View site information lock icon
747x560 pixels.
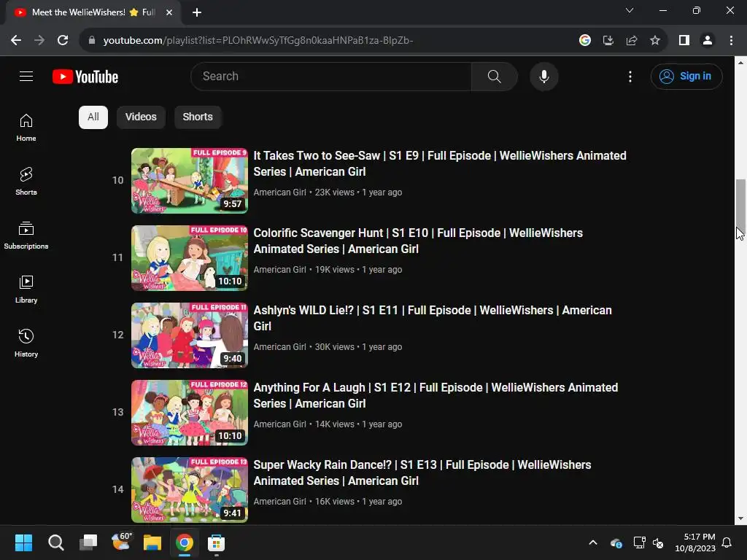coord(92,41)
